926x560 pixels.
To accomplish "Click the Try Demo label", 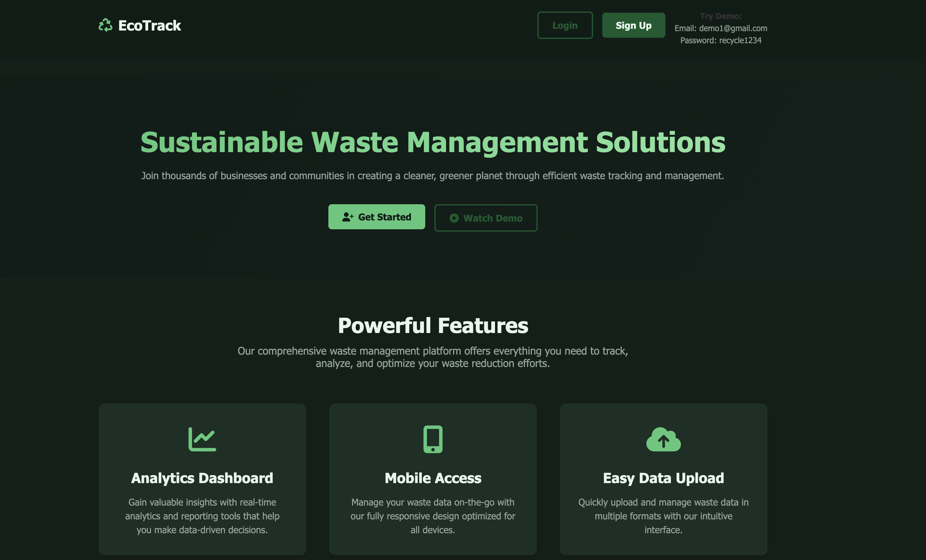I will click(x=721, y=16).
